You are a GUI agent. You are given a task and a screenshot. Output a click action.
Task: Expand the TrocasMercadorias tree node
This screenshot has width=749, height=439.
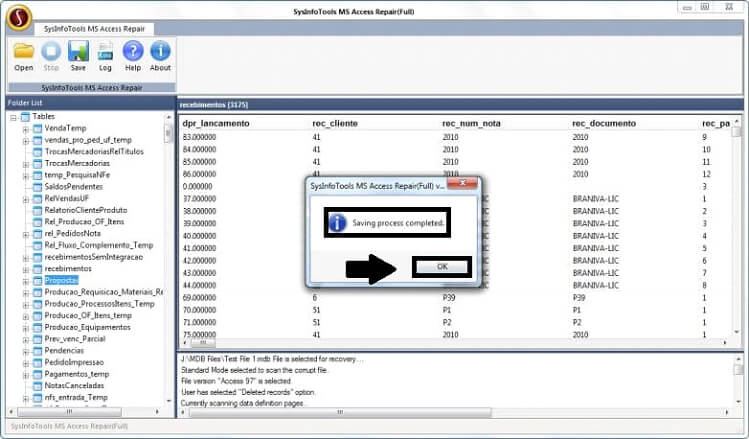click(x=25, y=164)
